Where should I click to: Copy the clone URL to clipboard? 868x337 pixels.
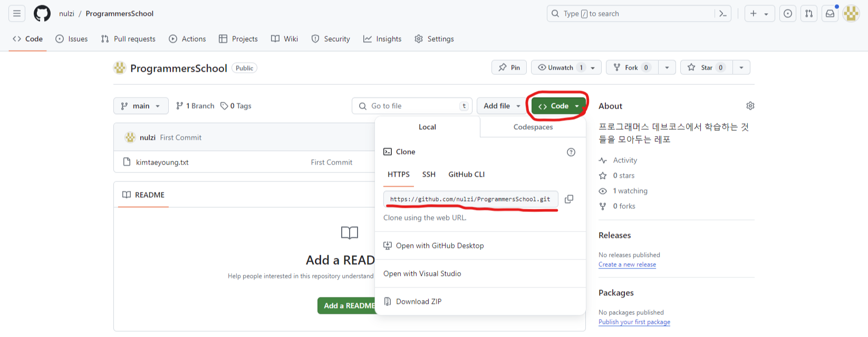click(569, 199)
